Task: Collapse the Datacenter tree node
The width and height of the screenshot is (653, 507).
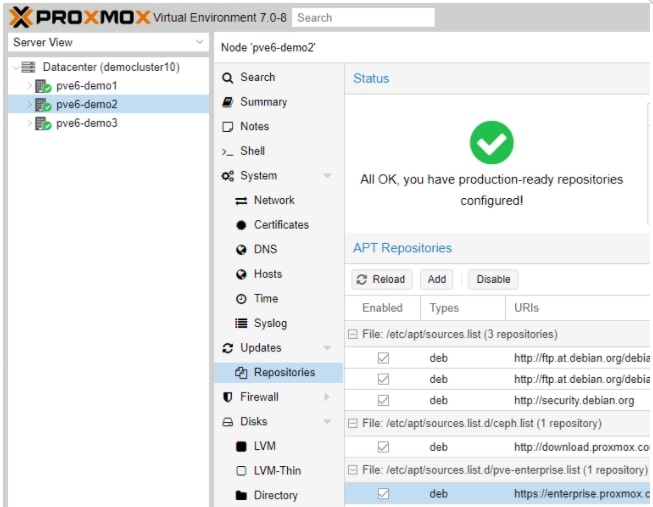Action: coord(16,67)
